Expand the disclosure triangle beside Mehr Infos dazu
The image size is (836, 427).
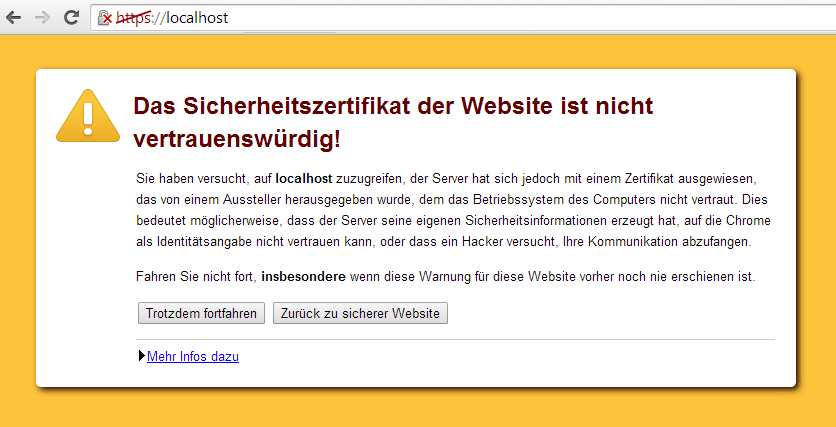(141, 356)
